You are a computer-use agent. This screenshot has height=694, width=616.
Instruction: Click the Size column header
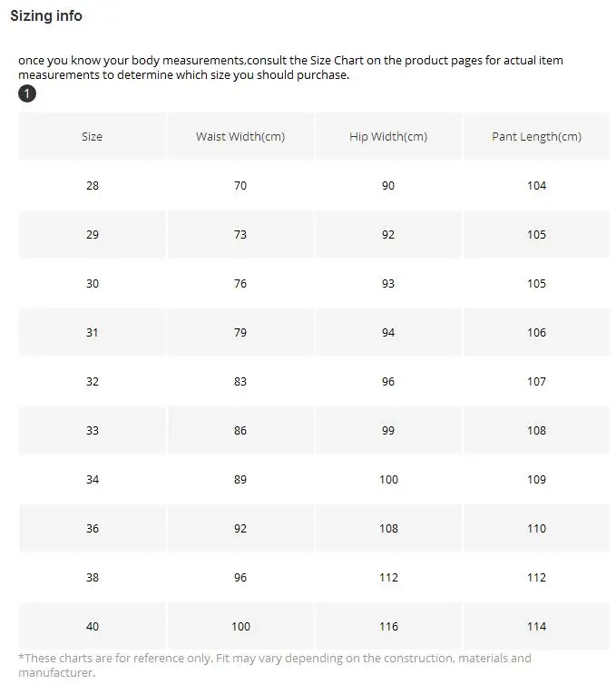coord(92,136)
